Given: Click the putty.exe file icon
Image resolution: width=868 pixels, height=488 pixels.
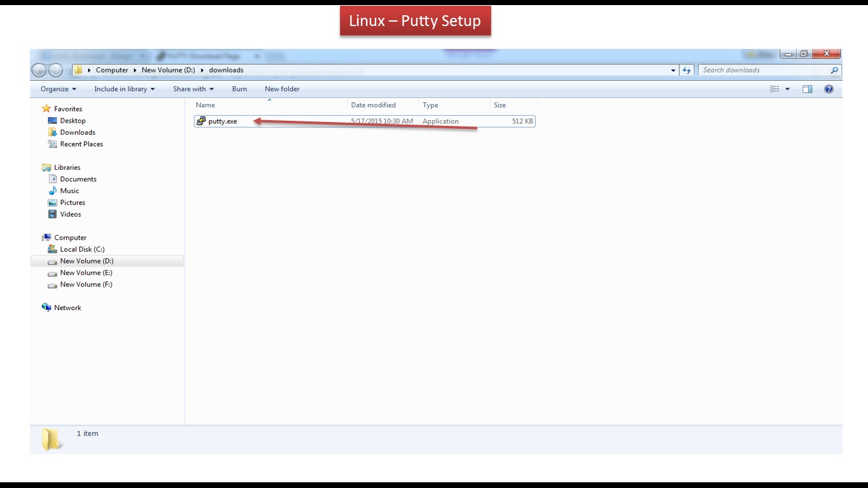Looking at the screenshot, I should point(201,121).
